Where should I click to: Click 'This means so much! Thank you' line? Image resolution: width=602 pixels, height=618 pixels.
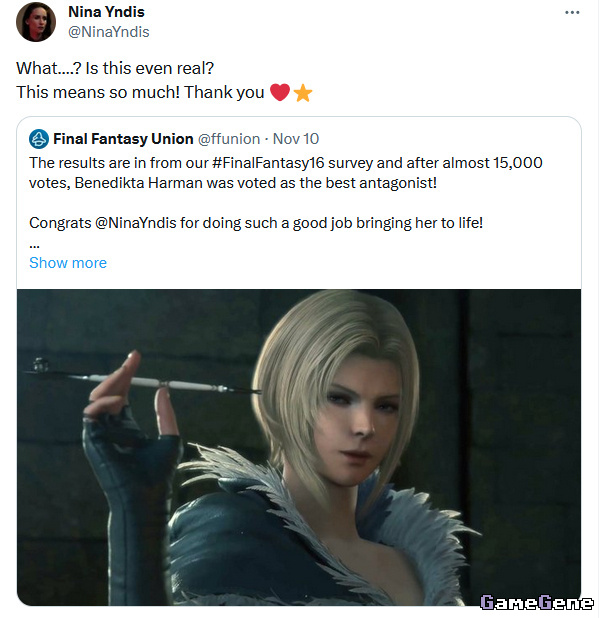click(140, 93)
